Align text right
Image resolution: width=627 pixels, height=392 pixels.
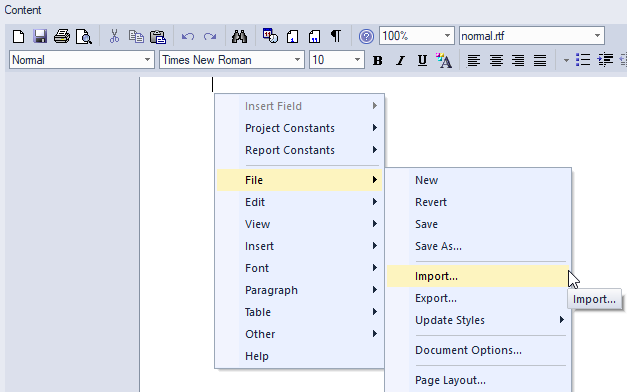pos(518,60)
